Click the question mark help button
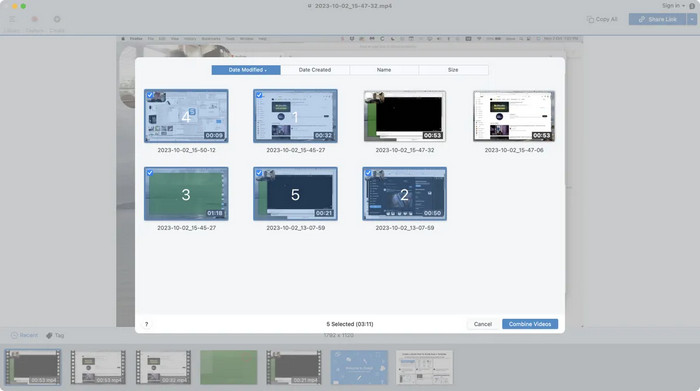 (146, 324)
